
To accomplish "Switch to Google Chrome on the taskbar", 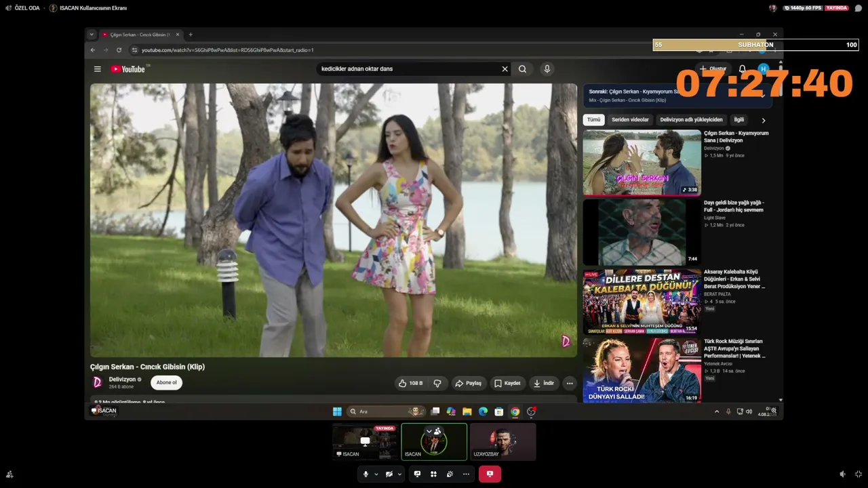I will click(x=515, y=411).
